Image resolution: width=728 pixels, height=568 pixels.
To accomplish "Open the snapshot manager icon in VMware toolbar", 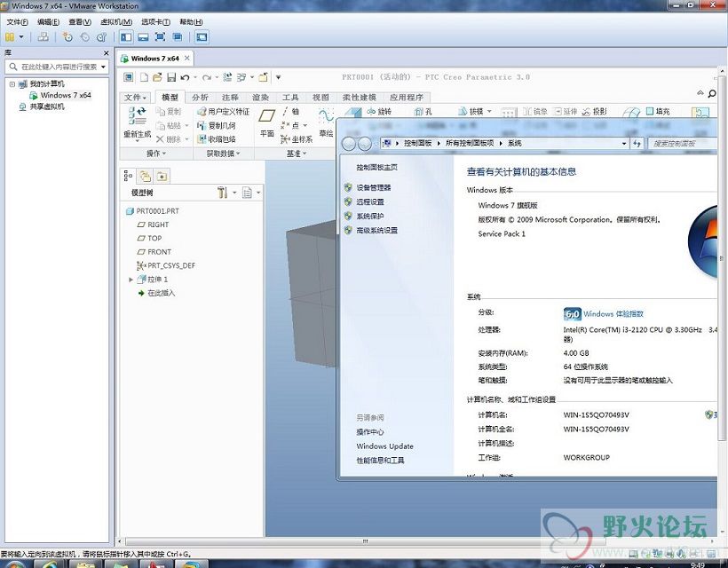I will [x=102, y=36].
